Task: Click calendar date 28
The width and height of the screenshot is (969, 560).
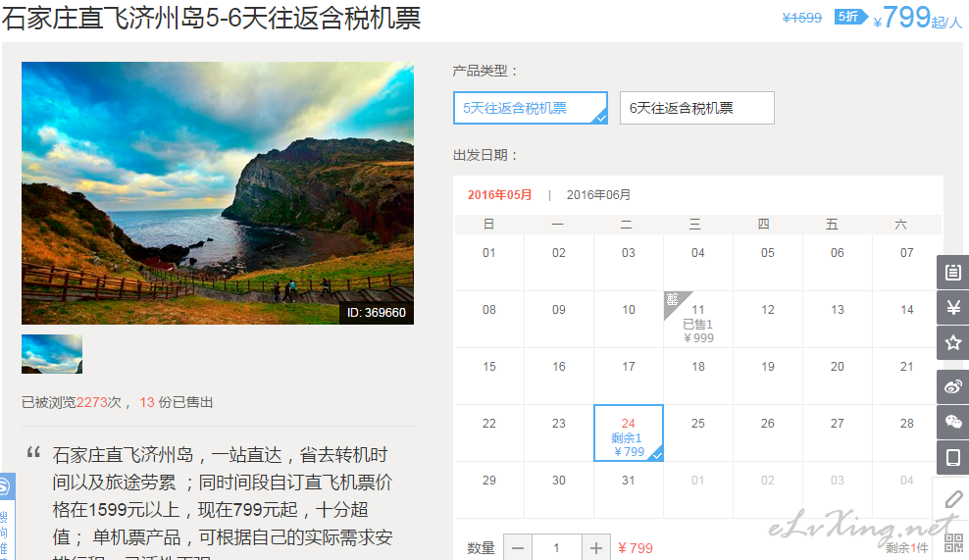Action: click(x=906, y=424)
